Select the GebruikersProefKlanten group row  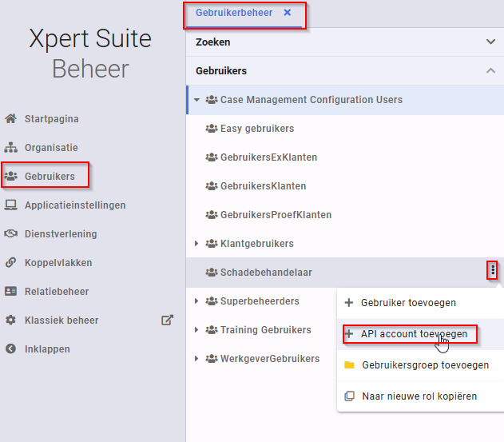[345, 214]
